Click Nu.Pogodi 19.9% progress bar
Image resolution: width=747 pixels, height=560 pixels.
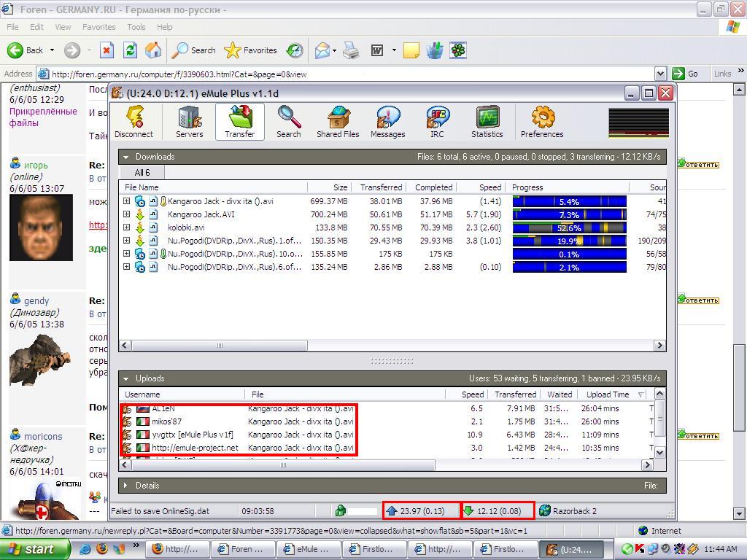[x=569, y=241]
